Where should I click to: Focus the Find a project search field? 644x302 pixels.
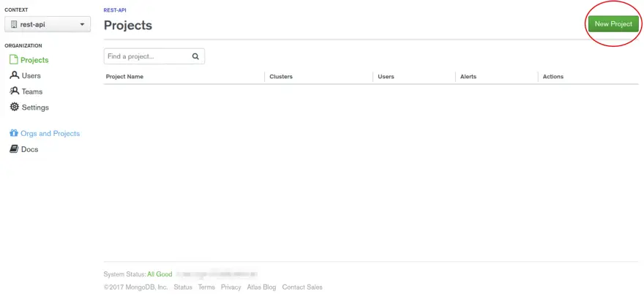tap(154, 56)
